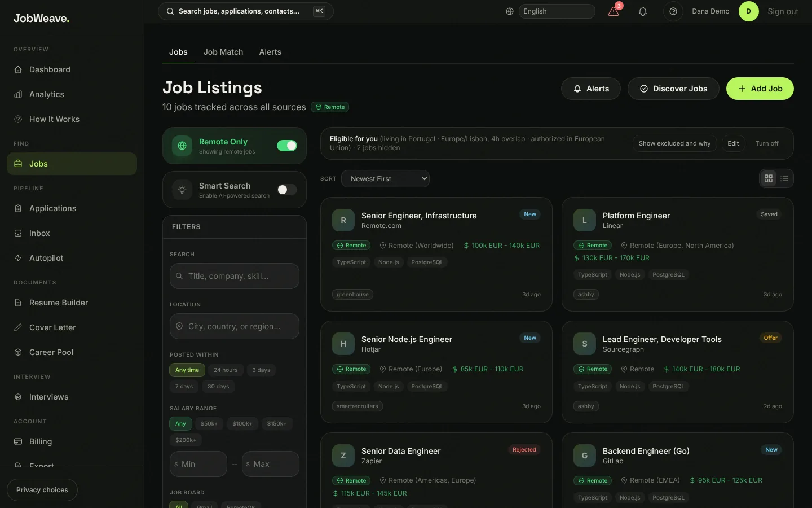Switch to the Job Match tab
Screen dimensions: 812x508
223,52
